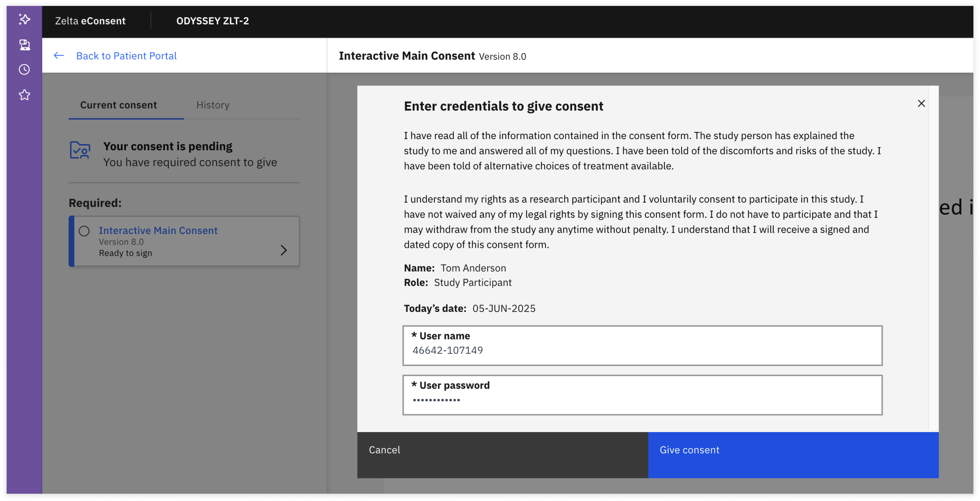Click the ODYSSEY ZLT-2 study title
Viewport: 980px width, 501px height.
pos(212,20)
